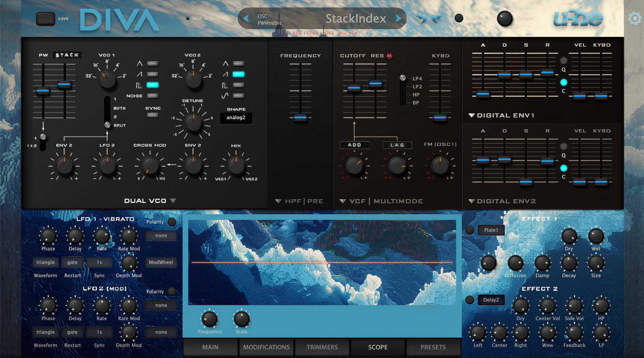Click the scope Scale knob
Image resolution: width=644 pixels, height=358 pixels.
click(x=242, y=319)
